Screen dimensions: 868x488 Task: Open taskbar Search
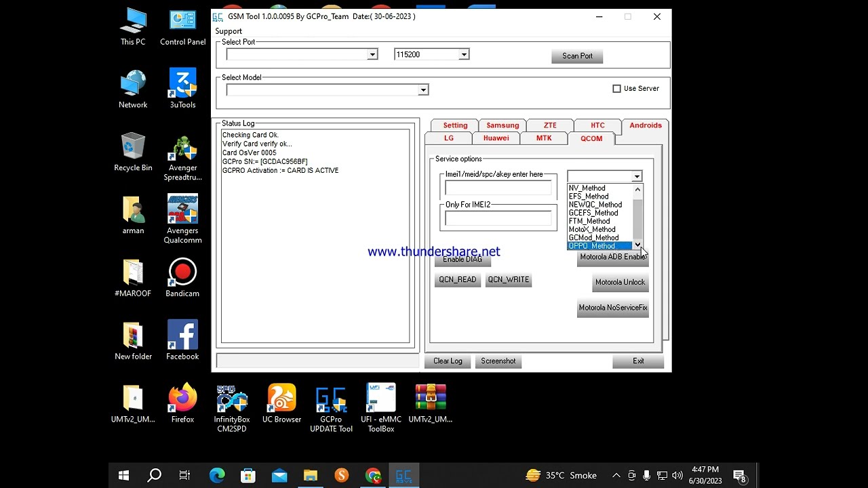(x=155, y=476)
